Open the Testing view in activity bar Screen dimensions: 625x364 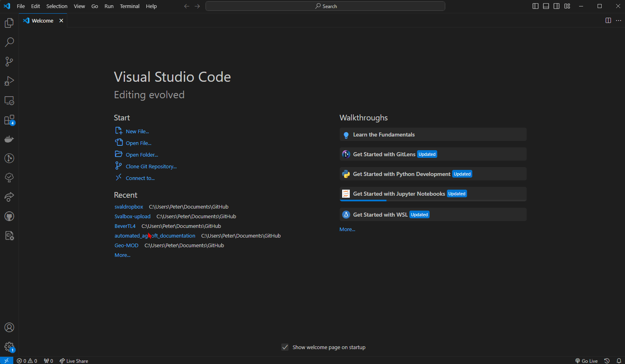(9, 178)
